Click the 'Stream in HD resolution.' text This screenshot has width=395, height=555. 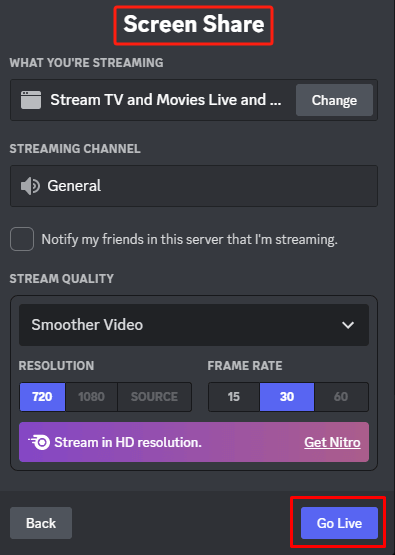(x=128, y=442)
